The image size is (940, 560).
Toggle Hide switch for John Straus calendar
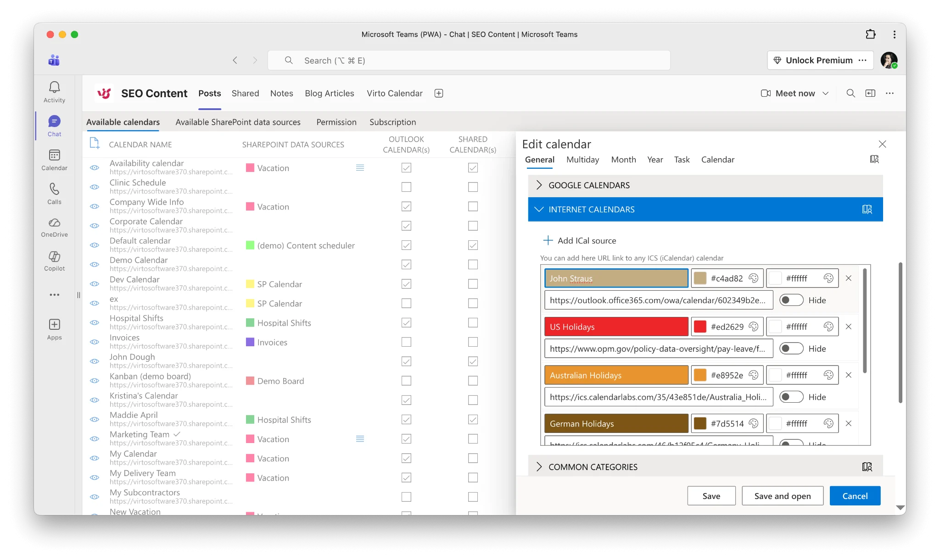(791, 300)
